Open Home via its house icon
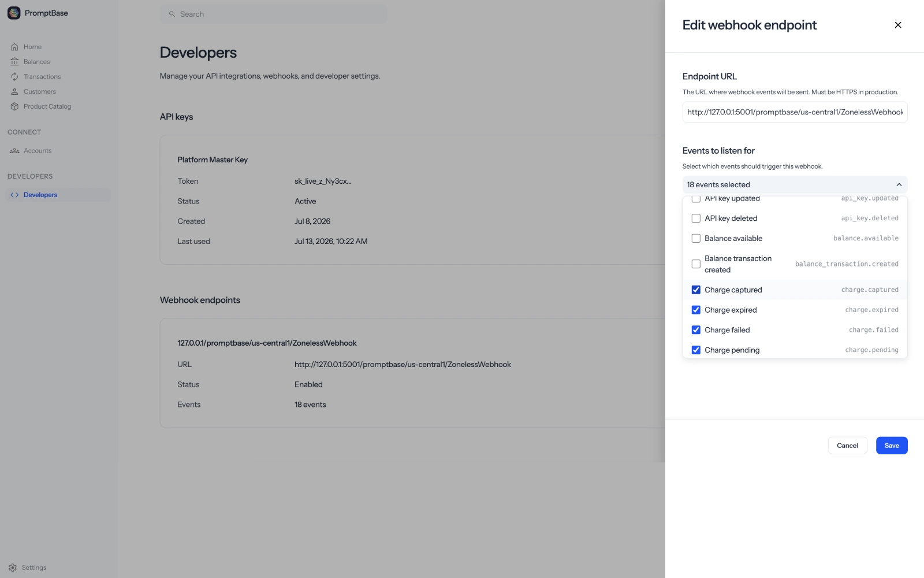This screenshot has width=924, height=578. (14, 47)
